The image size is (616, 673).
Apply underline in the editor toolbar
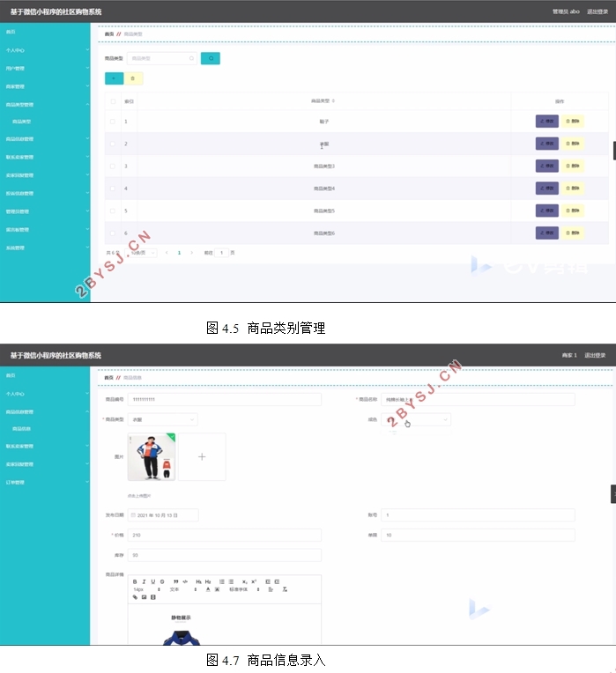152,581
